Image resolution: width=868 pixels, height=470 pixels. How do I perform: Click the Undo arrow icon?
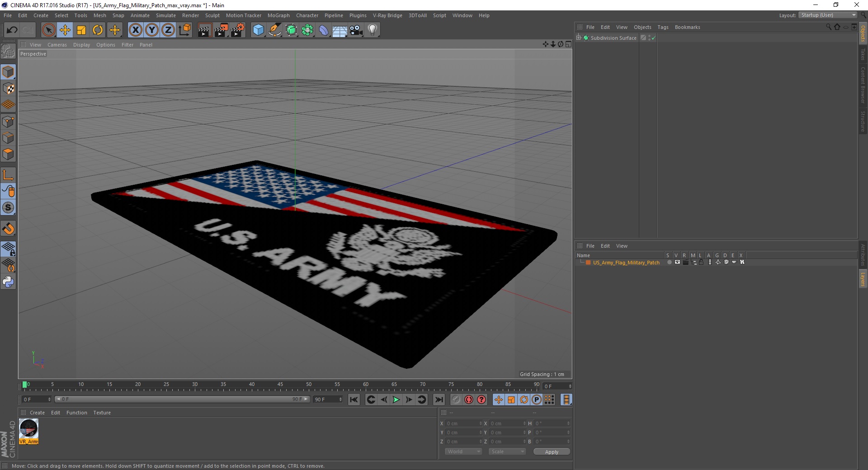pyautogui.click(x=12, y=30)
